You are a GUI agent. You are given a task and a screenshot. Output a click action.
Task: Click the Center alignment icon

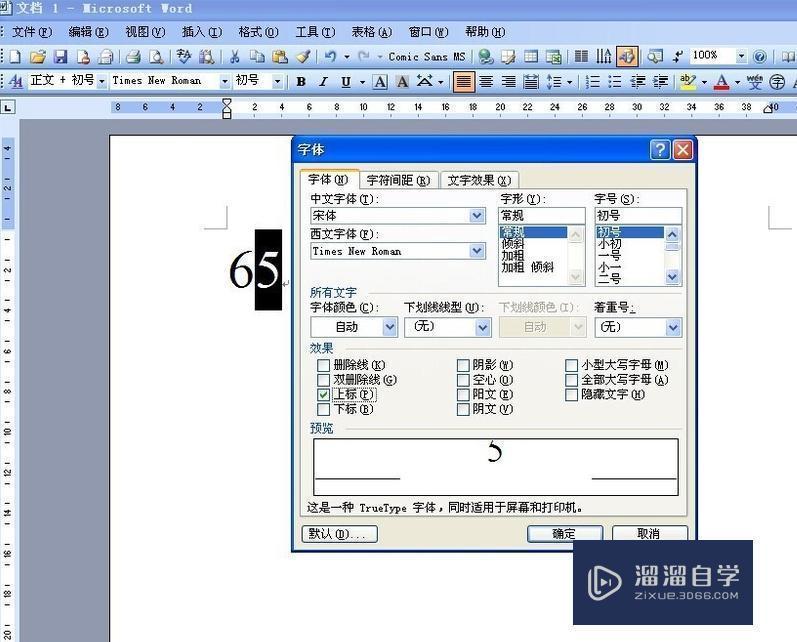point(486,81)
